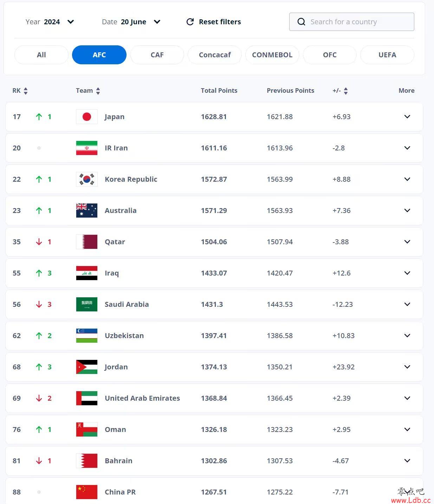Screen dimensions: 434x504
Task: Click the China PR flag icon
Action: (x=86, y=492)
